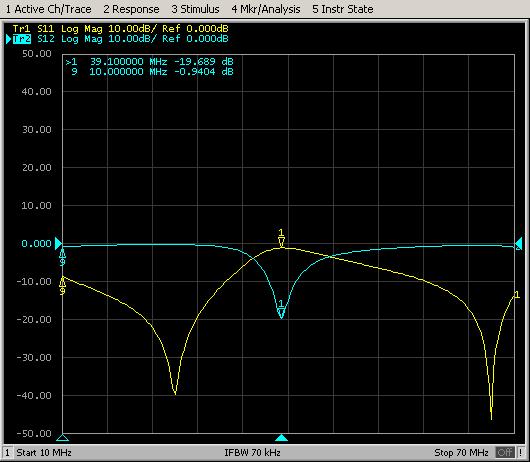Click the Tr2 Ref 0.000dB setting
The height and width of the screenshot is (462, 530).
pos(195,39)
